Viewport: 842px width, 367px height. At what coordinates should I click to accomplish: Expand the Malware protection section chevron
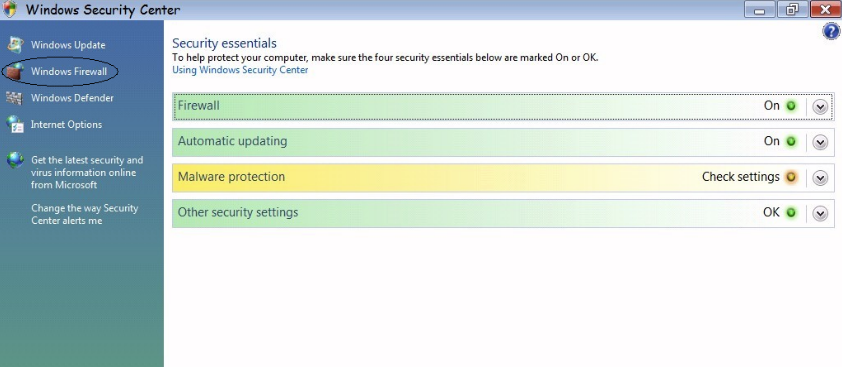tap(819, 178)
